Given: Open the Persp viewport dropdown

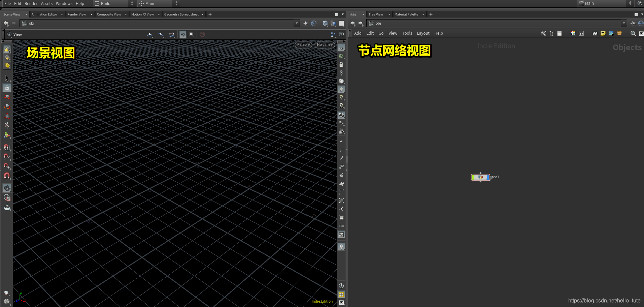Looking at the screenshot, I should tap(303, 45).
